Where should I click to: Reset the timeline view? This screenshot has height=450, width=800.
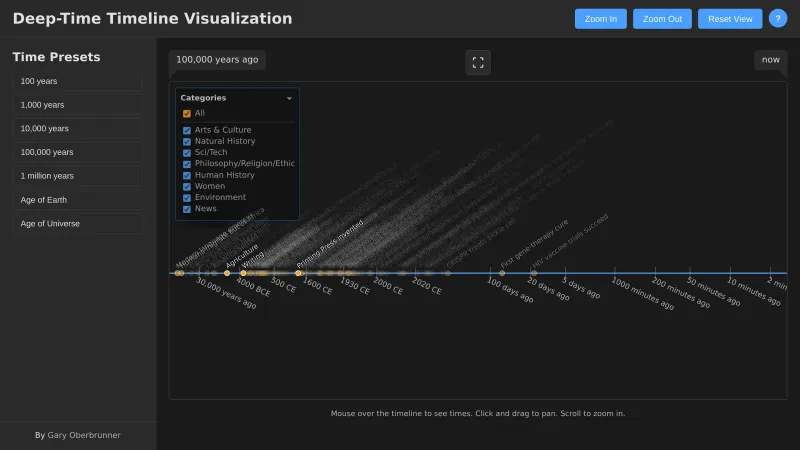pos(730,19)
